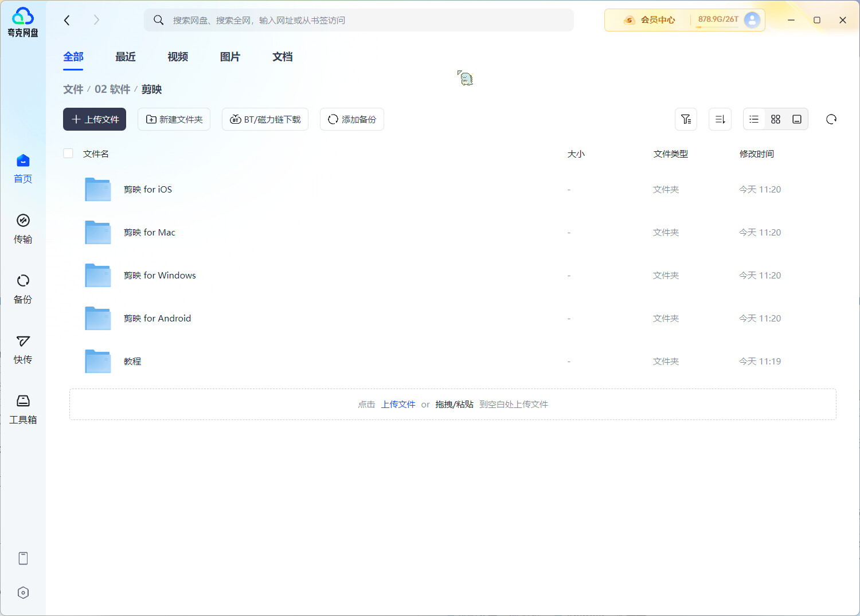Open the 传输 transfer panel in sidebar
The height and width of the screenshot is (616, 860).
point(23,228)
